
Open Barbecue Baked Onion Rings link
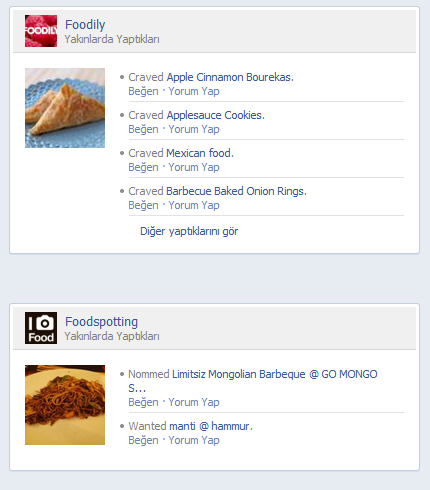pyautogui.click(x=236, y=191)
